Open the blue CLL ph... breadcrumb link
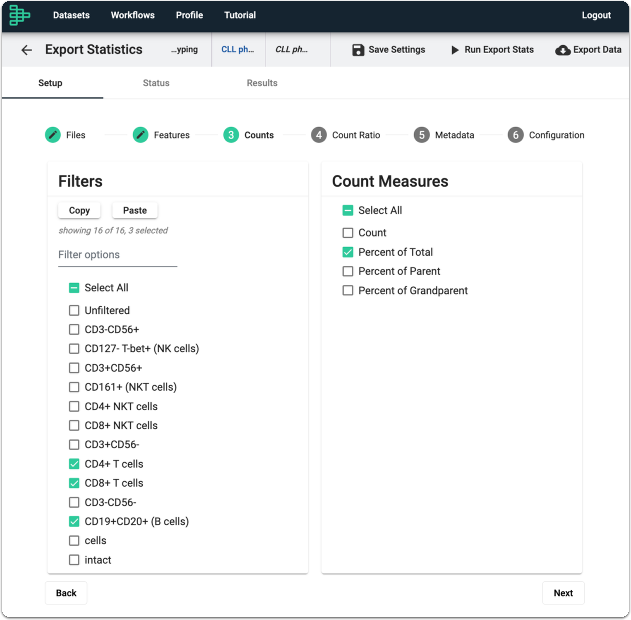This screenshot has width=631, height=620. 238,49
